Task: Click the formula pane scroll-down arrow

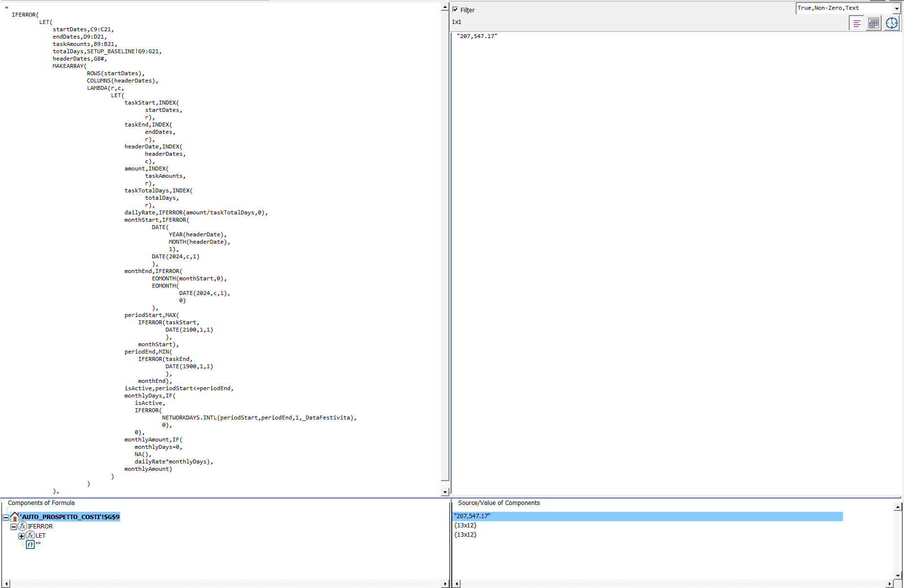Action: 445,492
